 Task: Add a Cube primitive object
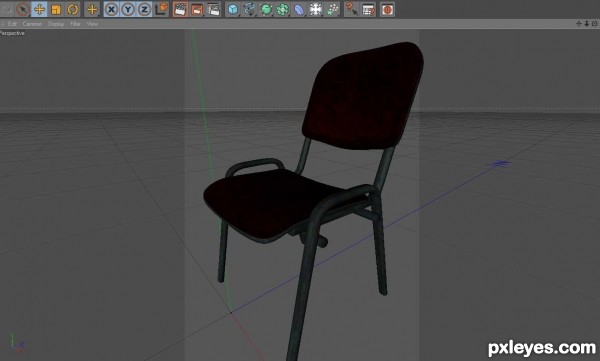click(233, 9)
